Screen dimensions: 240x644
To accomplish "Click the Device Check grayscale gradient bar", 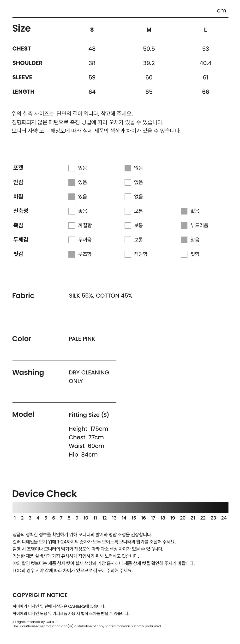I will click(120, 508).
